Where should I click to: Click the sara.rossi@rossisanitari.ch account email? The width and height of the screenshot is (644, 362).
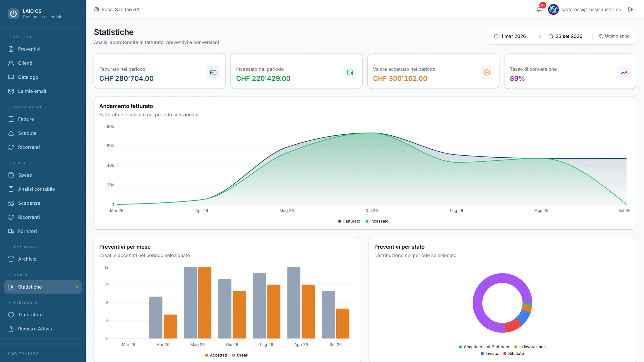coord(591,9)
